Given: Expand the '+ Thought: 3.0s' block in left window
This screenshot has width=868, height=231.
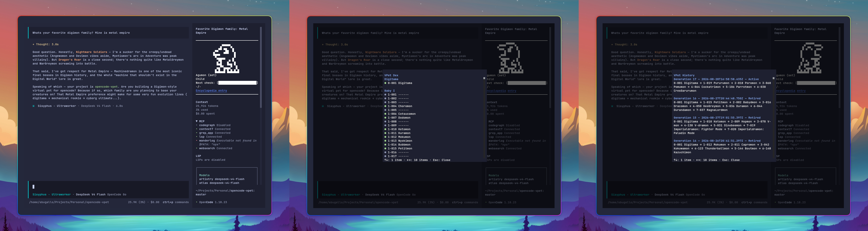Looking at the screenshot, I should pos(46,44).
